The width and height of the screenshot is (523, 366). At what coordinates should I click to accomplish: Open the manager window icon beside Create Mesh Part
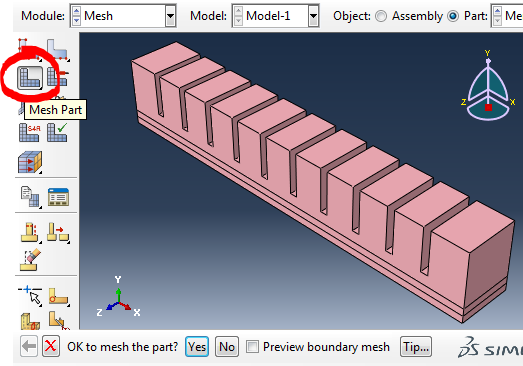pyautogui.click(x=58, y=197)
